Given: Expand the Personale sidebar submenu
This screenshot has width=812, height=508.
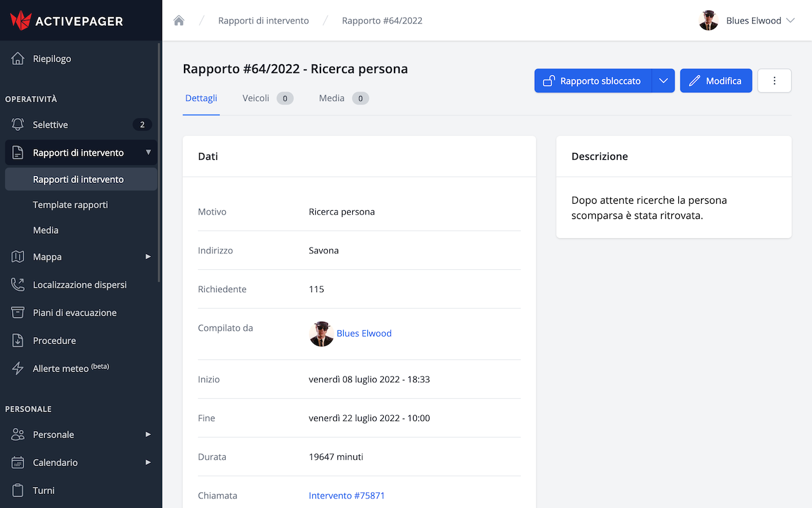Looking at the screenshot, I should point(148,434).
